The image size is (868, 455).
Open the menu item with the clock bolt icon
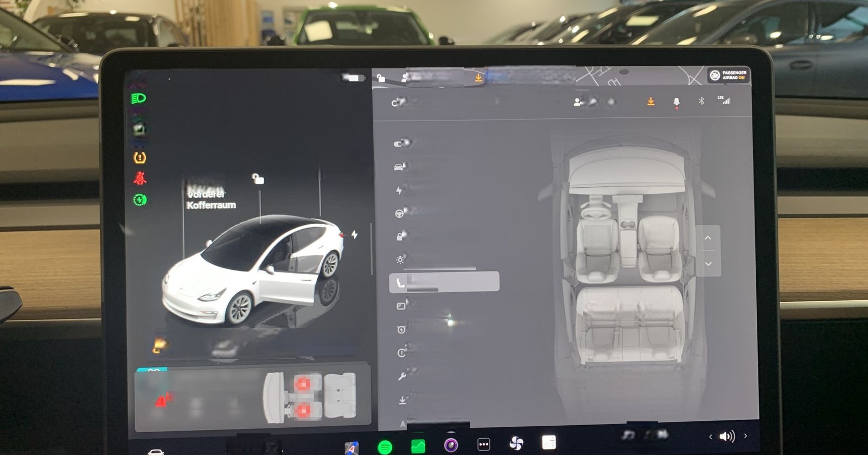click(x=401, y=329)
